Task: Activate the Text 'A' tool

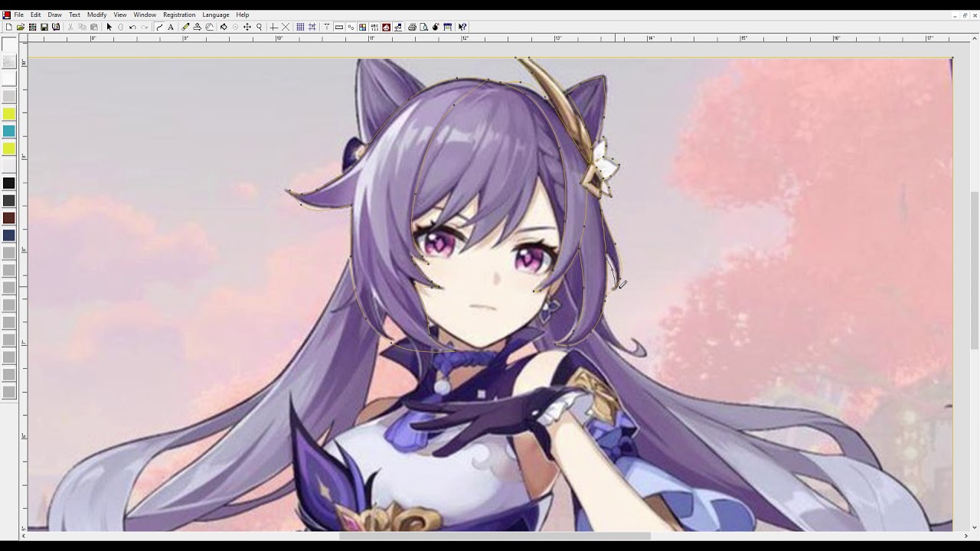Action: 171,27
